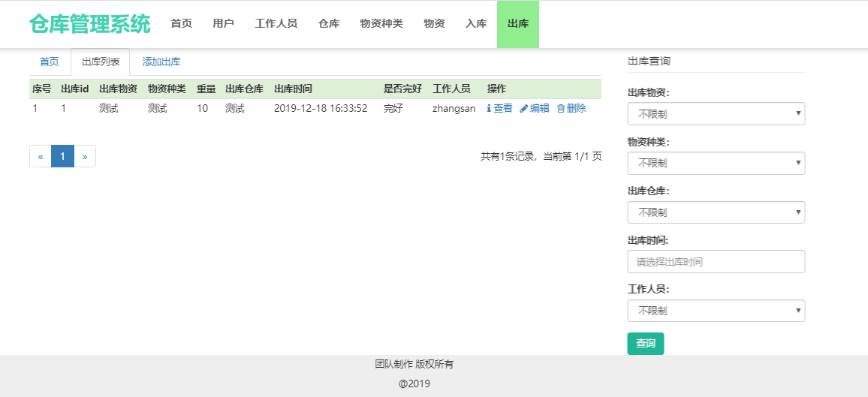Open the 出库物资 filter dropdown

click(716, 114)
